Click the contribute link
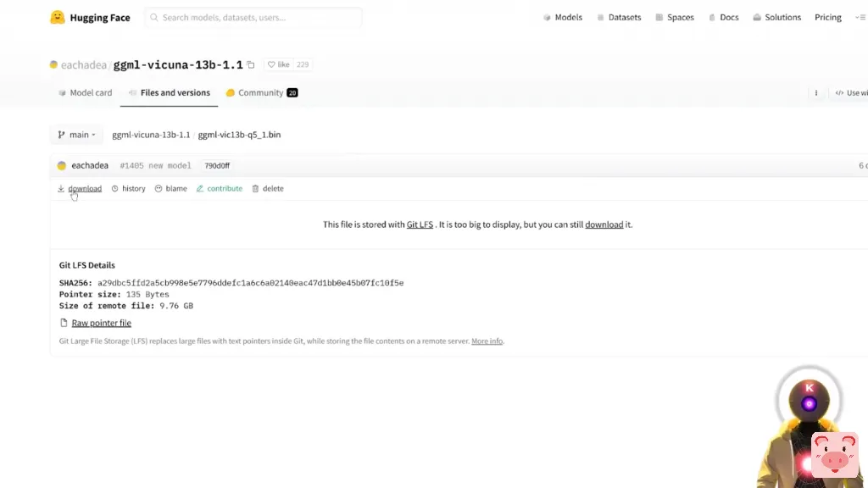 [x=225, y=189]
